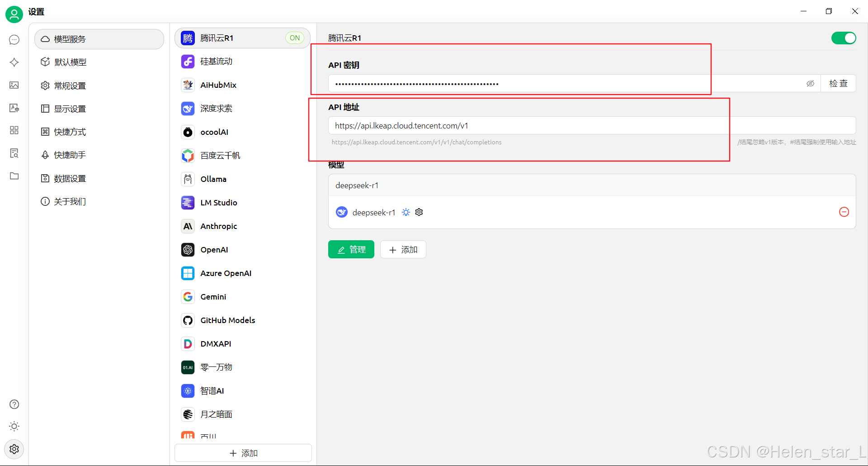Select 月之暗面 provider
The width and height of the screenshot is (868, 466).
click(242, 414)
